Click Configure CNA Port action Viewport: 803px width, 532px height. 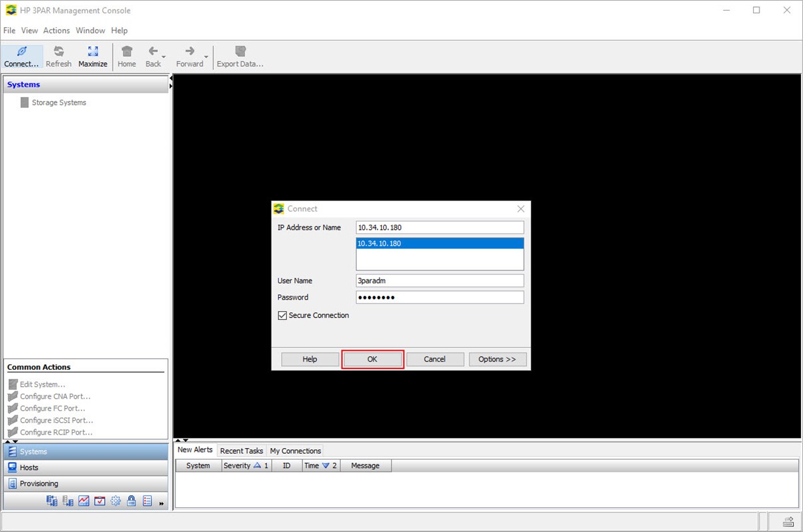49,396
